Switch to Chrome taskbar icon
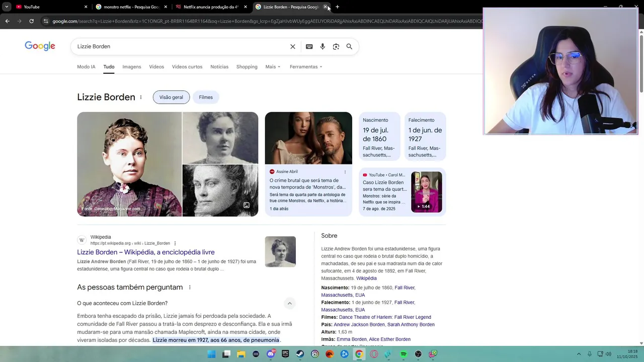The image size is (644, 362). 359,354
